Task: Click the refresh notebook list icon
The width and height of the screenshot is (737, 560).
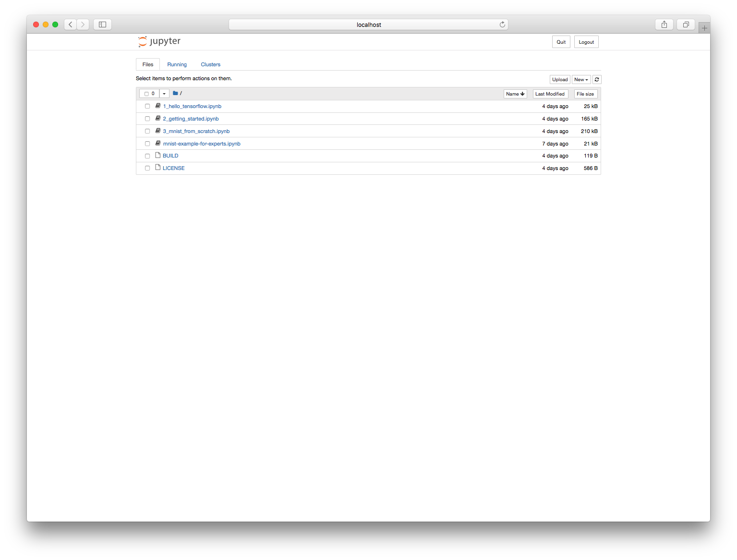Action: (x=597, y=79)
